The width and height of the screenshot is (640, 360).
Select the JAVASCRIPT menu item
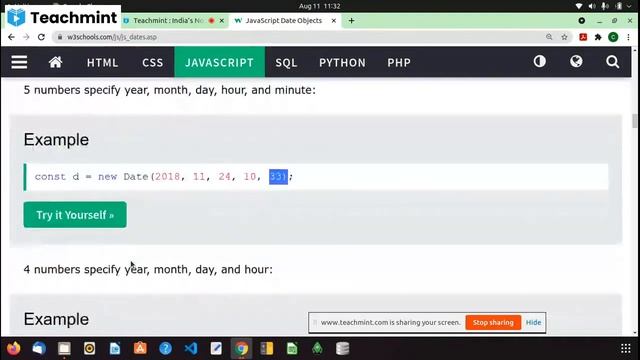[x=220, y=62]
